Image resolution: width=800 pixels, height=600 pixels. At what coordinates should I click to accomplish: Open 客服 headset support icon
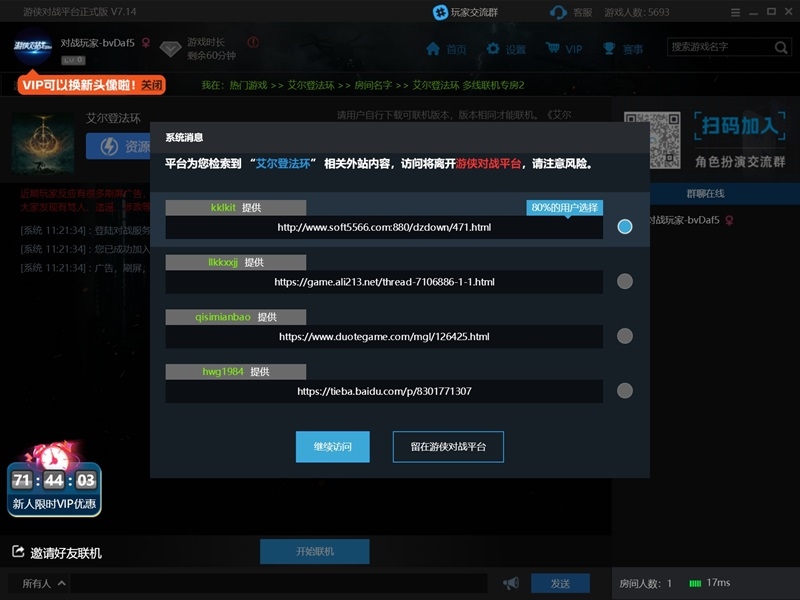(x=559, y=12)
